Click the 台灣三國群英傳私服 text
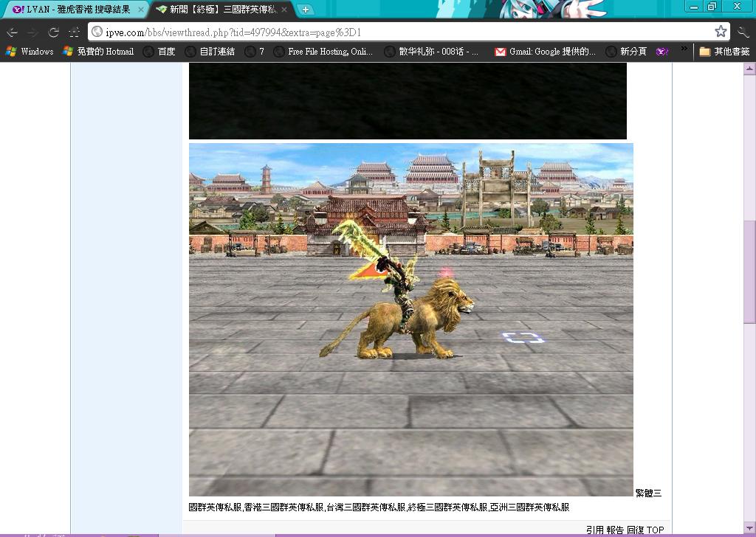This screenshot has height=537, width=756. click(x=366, y=507)
